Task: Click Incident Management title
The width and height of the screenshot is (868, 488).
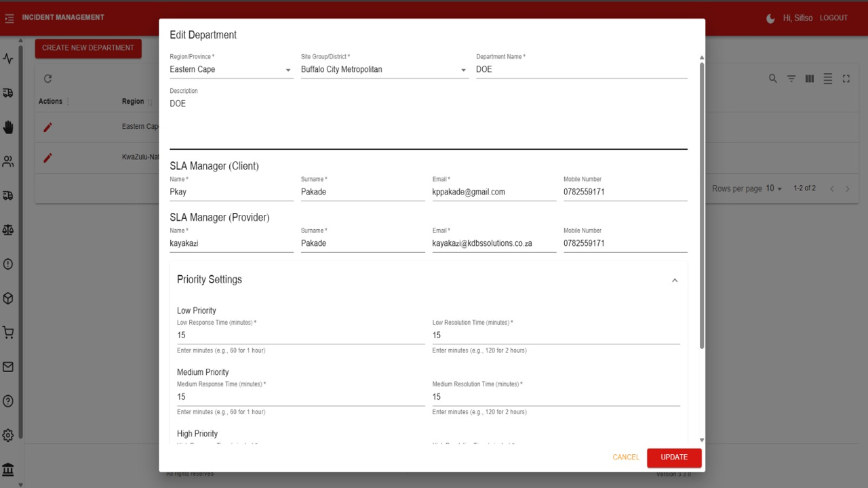Action: [x=63, y=18]
